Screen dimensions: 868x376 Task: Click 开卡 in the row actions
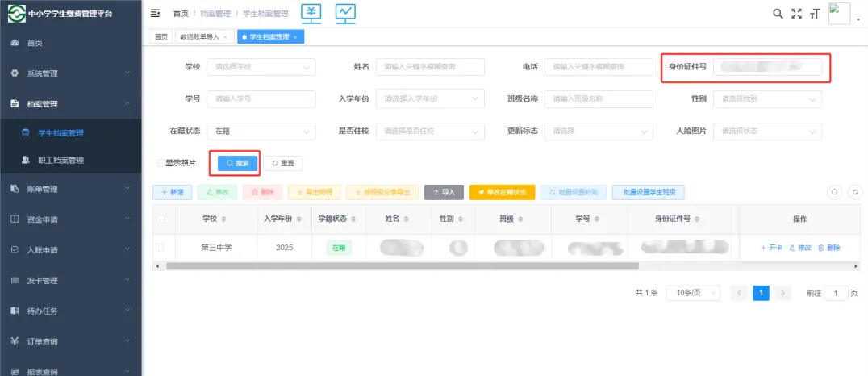click(771, 248)
